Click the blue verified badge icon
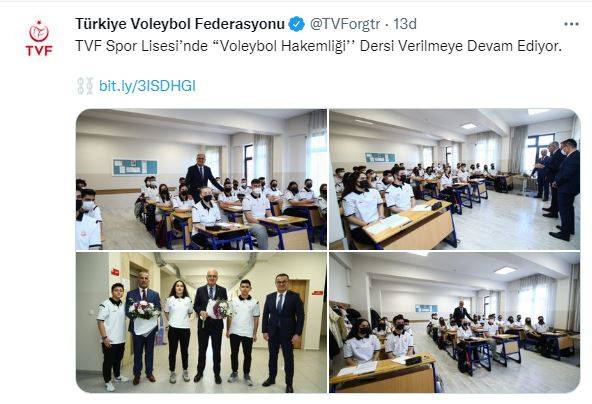 pyautogui.click(x=296, y=24)
